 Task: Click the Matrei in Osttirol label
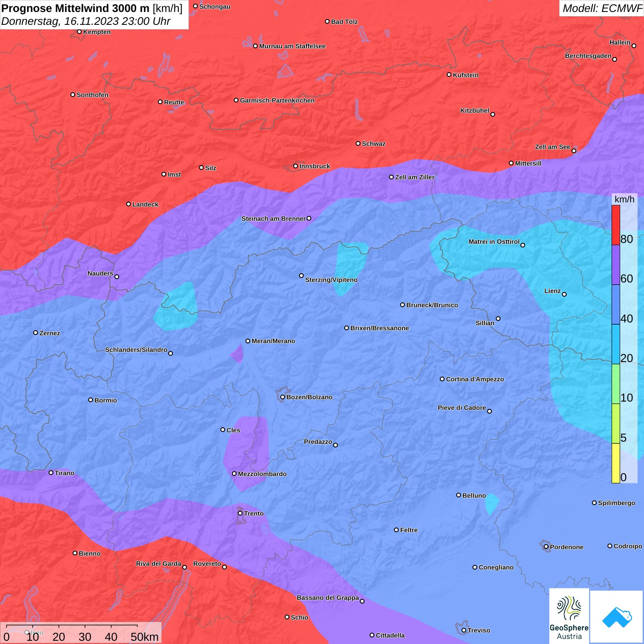tap(494, 241)
